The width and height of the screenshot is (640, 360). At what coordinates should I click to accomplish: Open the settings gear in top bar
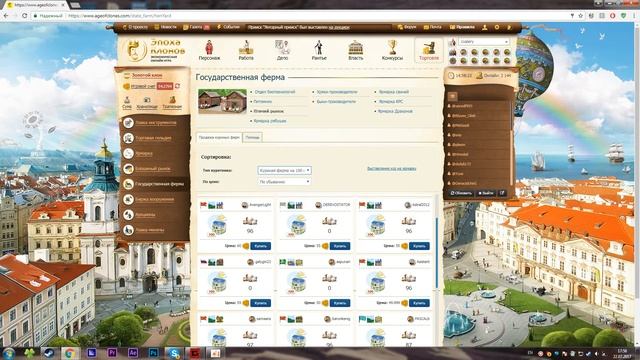coord(497,27)
